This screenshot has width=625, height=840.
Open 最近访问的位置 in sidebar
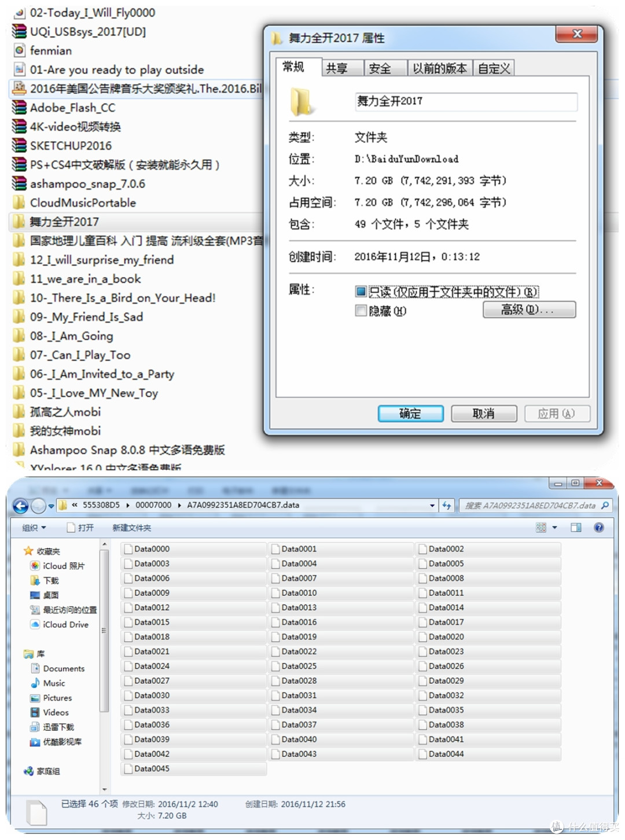pos(64,610)
